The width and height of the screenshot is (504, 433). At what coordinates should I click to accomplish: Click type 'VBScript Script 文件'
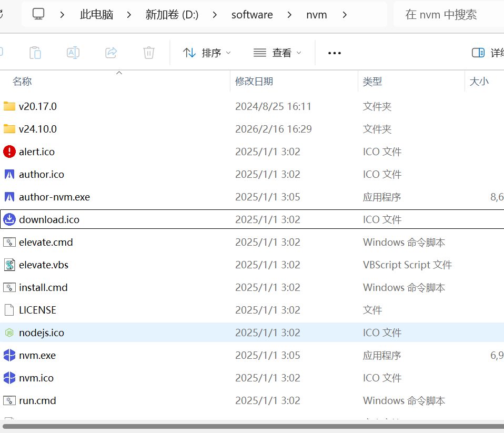(408, 265)
